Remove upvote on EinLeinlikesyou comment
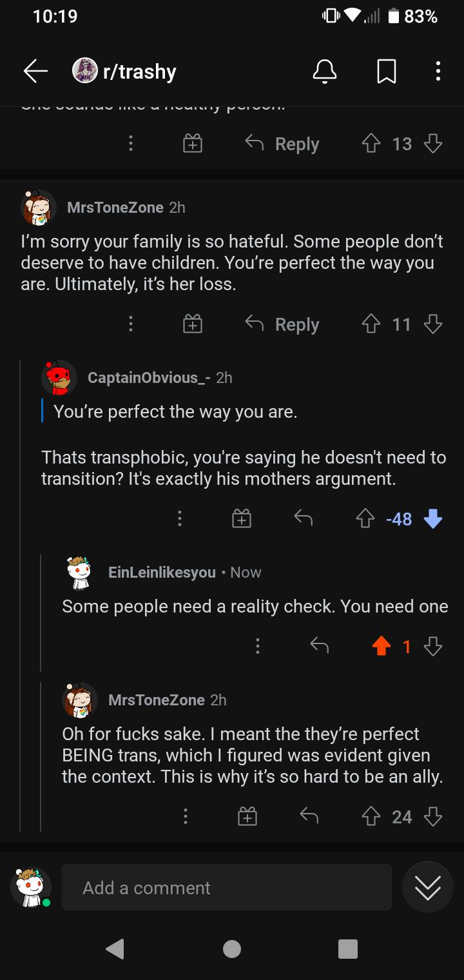This screenshot has height=980, width=464. coord(382,646)
